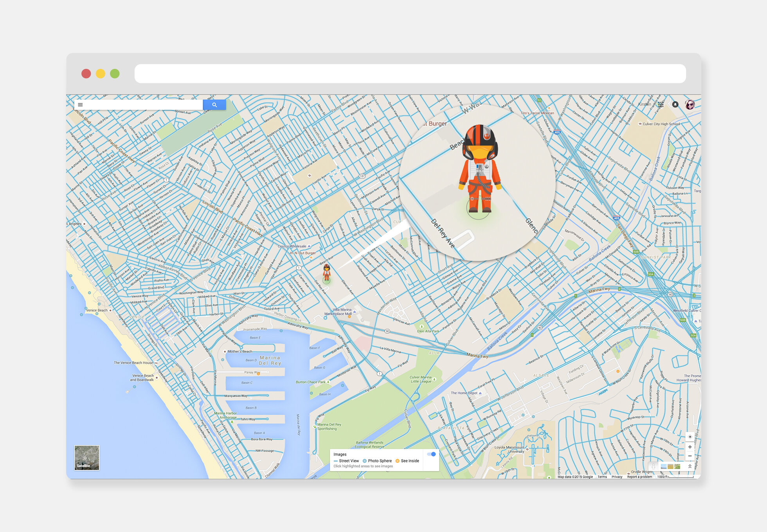Zoom out with the minus button
767x532 pixels.
pos(690,456)
